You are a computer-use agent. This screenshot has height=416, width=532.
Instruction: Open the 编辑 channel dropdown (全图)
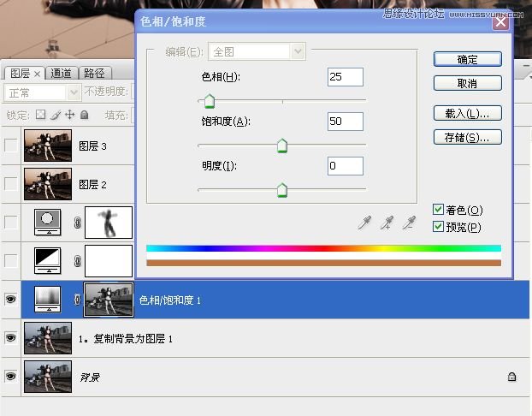pyautogui.click(x=257, y=52)
